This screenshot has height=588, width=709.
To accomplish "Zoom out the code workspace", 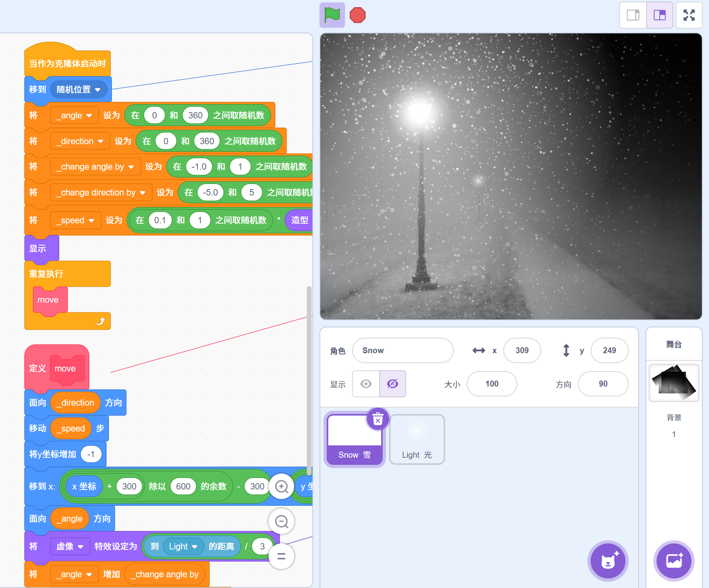I will pos(281,521).
